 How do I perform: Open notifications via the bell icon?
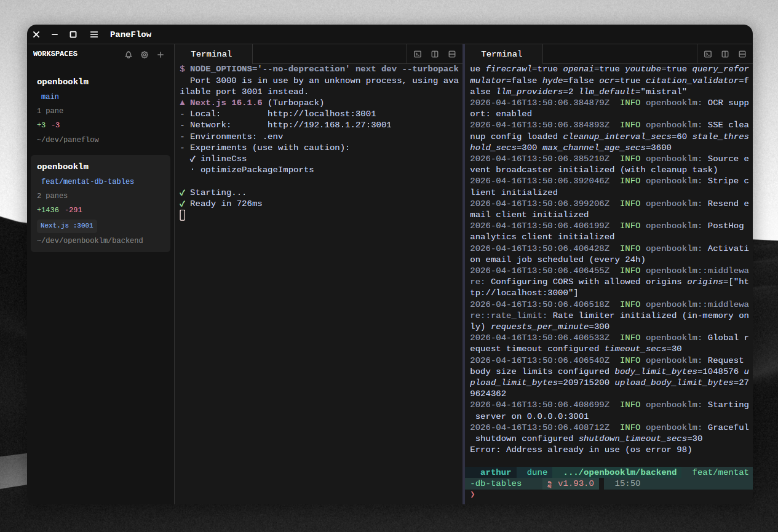(x=129, y=55)
